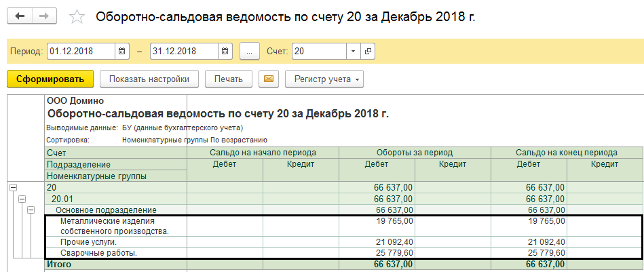Collapse account 20 tree node

click(13, 187)
